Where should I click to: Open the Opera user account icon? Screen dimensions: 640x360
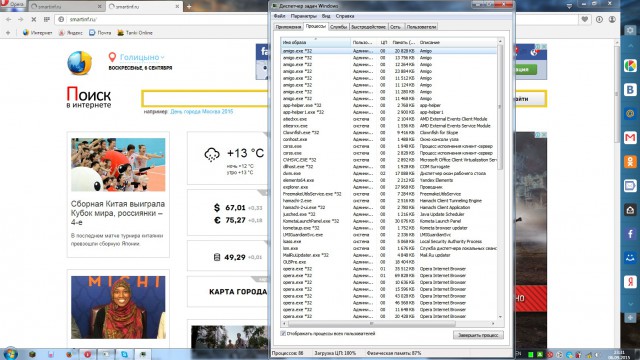pos(612,19)
